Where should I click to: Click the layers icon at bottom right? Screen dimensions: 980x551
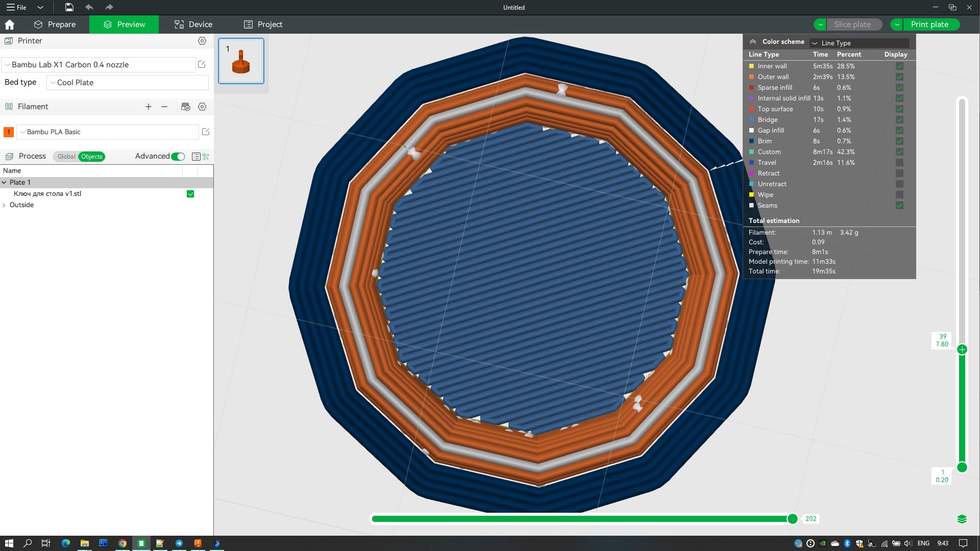pos(962,519)
